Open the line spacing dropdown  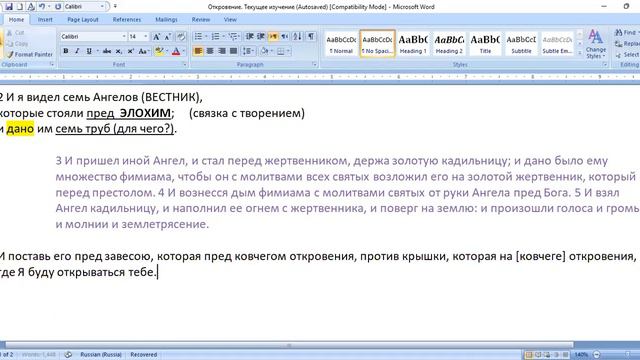point(248,51)
